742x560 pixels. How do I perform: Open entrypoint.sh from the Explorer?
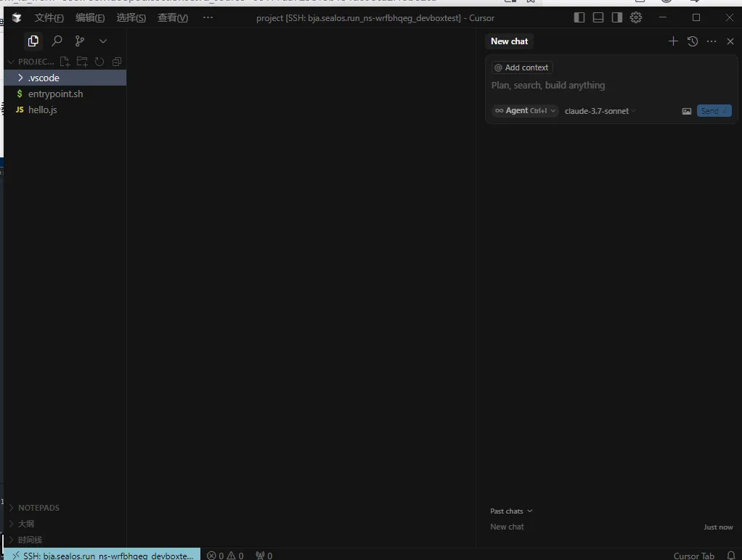click(x=54, y=94)
